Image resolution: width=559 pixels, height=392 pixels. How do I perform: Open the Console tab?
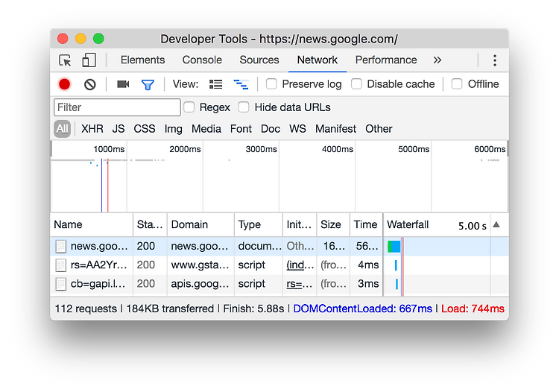click(202, 60)
